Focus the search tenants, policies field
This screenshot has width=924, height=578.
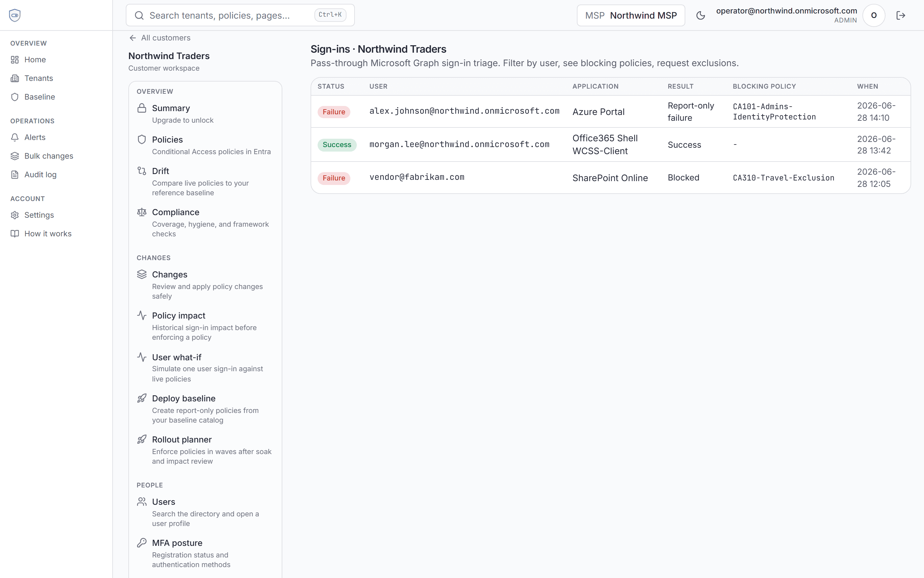pos(240,15)
